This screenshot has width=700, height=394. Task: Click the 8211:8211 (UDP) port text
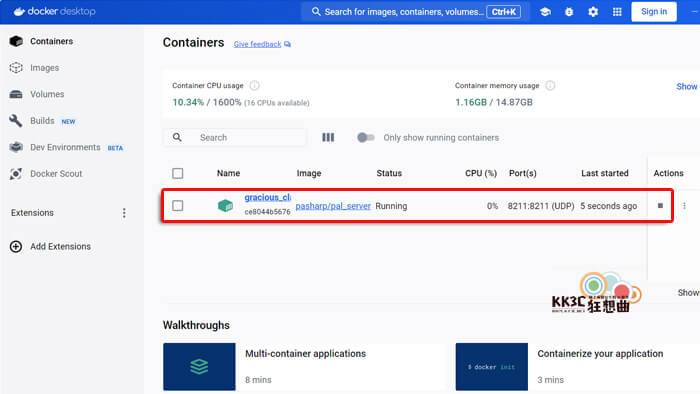[541, 206]
